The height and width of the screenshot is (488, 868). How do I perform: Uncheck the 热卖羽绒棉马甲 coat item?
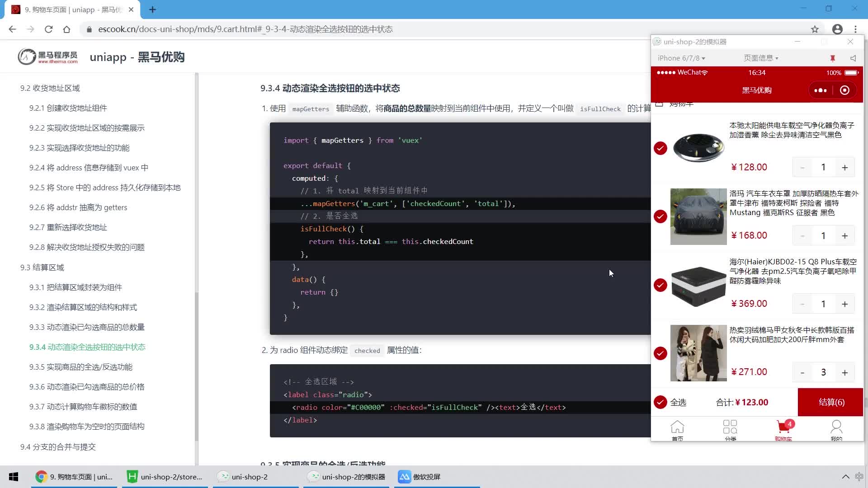pos(660,353)
